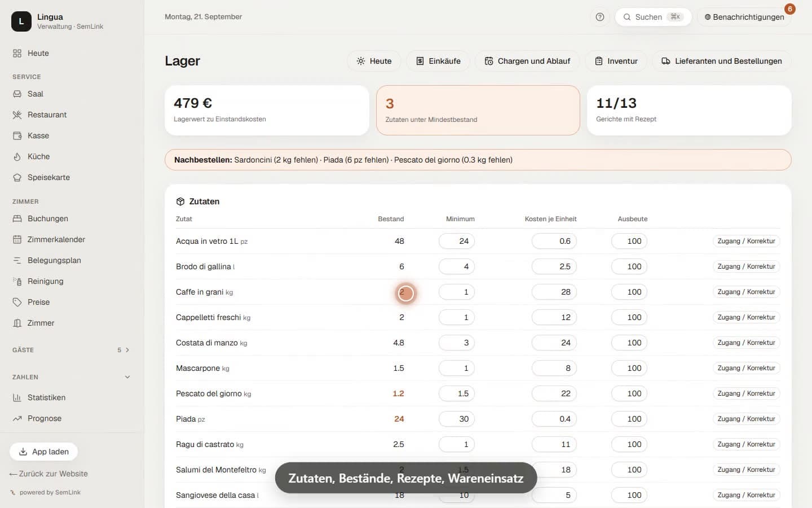This screenshot has height=508, width=812.
Task: Switch to the Einkäufe tab
Action: [438, 61]
